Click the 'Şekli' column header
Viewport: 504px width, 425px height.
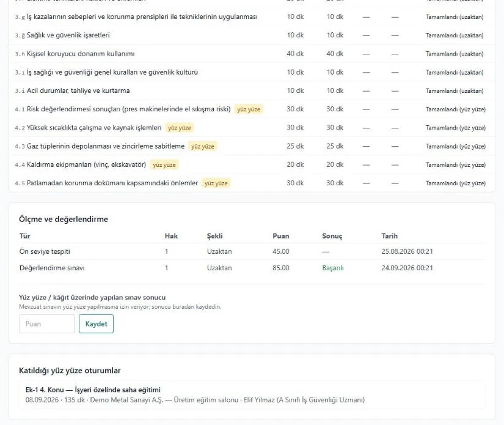(214, 236)
